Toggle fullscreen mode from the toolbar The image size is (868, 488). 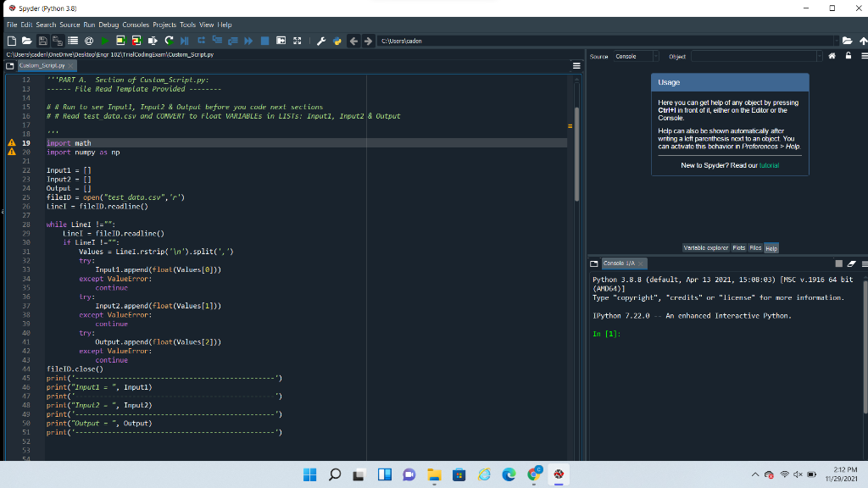(x=298, y=40)
